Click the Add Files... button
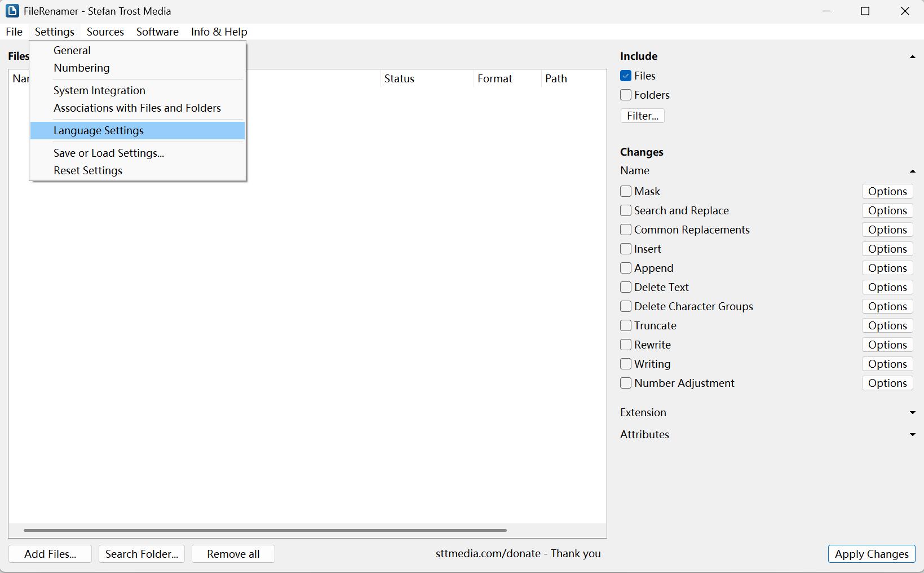This screenshot has width=924, height=573. [x=50, y=554]
